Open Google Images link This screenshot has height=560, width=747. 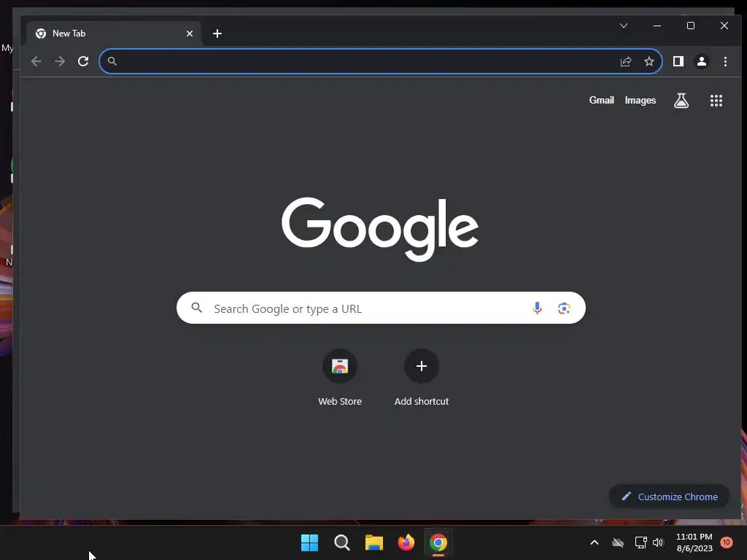click(640, 101)
